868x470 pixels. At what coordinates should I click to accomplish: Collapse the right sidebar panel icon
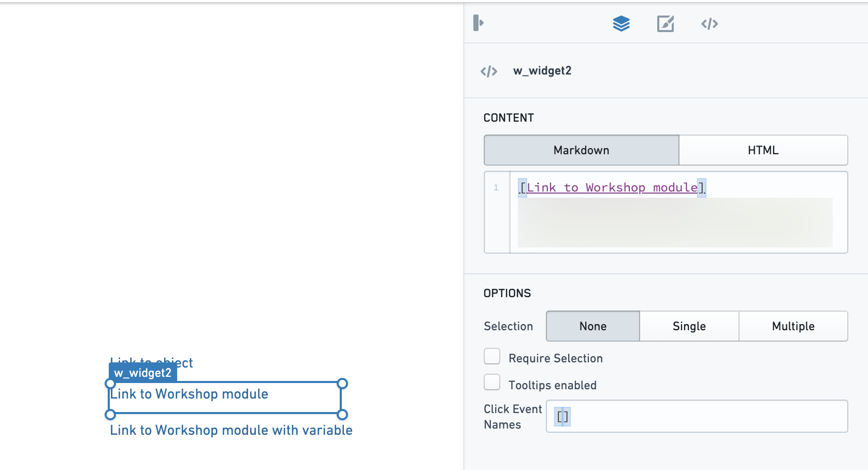pos(479,23)
